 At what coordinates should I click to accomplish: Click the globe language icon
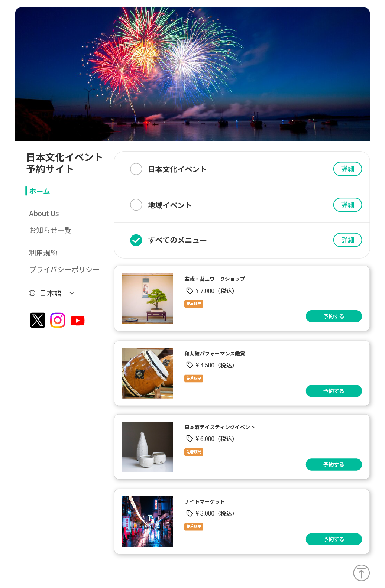[32, 293]
